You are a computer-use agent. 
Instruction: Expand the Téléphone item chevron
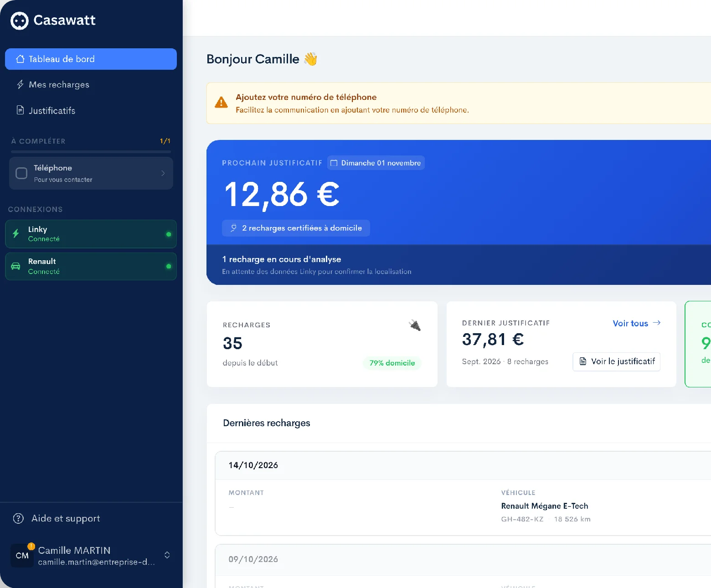click(163, 173)
